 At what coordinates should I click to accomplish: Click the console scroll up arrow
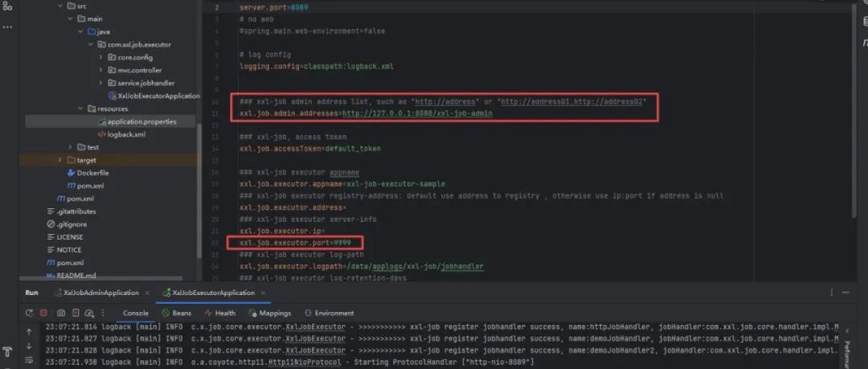point(29,332)
